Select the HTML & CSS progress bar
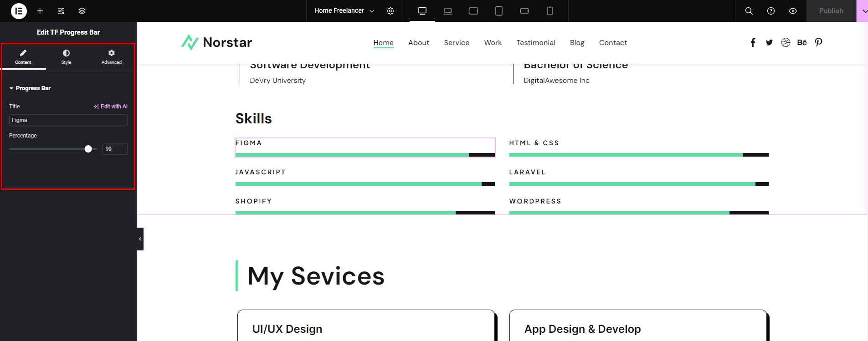 tap(639, 148)
